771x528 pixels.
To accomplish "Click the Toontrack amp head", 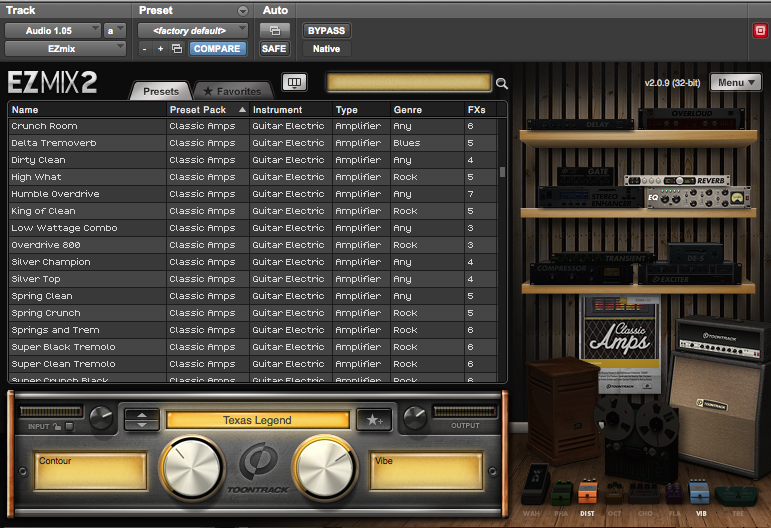I will click(x=721, y=338).
